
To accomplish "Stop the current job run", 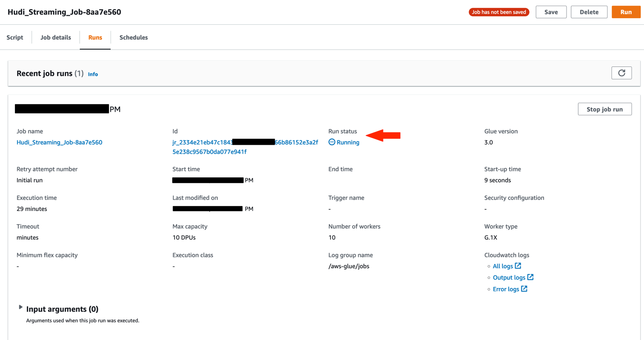I will tap(604, 109).
